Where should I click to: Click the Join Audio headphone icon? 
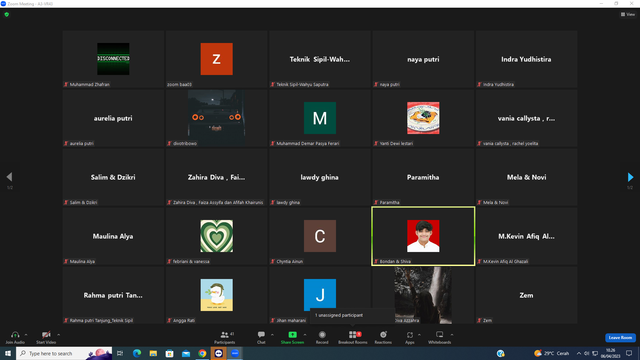(15, 335)
